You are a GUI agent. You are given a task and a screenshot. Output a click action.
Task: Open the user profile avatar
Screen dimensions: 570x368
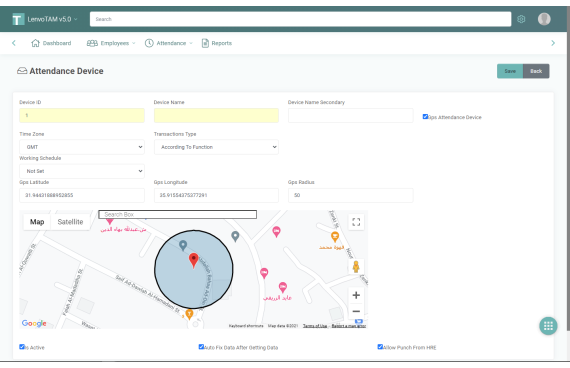544,19
